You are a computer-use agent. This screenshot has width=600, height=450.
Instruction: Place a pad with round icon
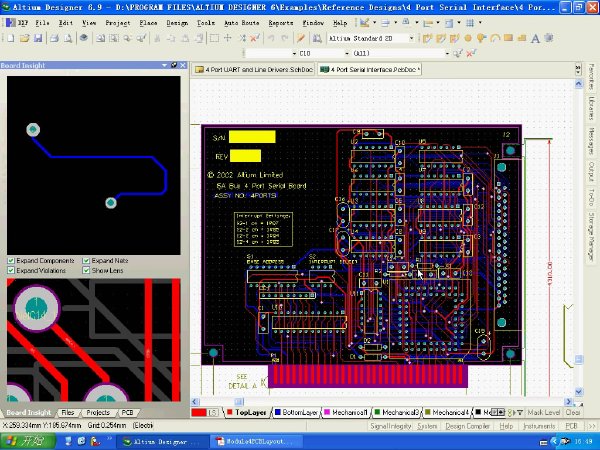tap(468, 38)
